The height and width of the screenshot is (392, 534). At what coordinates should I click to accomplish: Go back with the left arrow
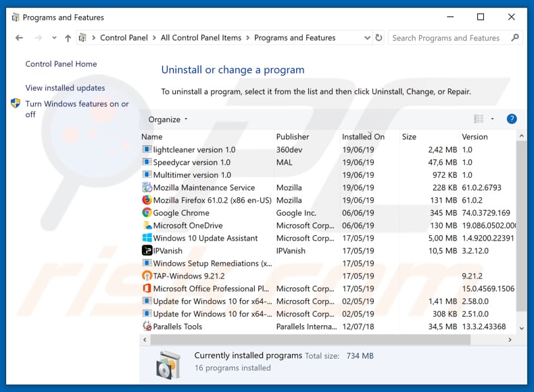[x=19, y=38]
